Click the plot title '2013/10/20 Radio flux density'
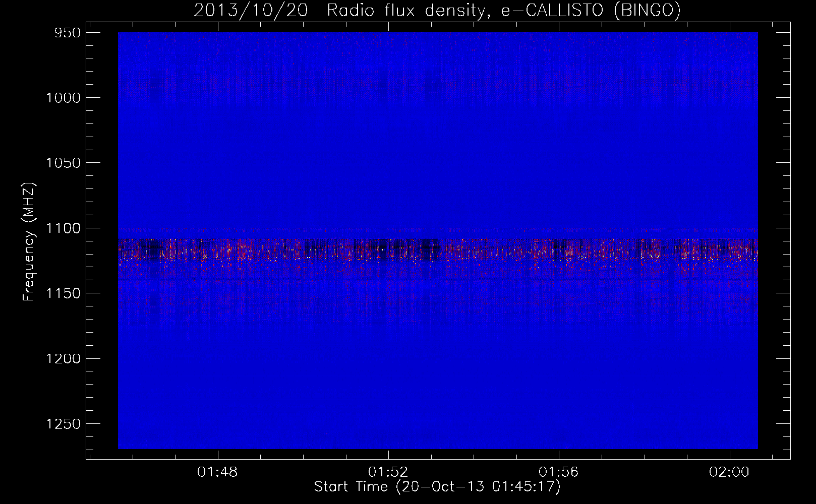 [x=437, y=10]
